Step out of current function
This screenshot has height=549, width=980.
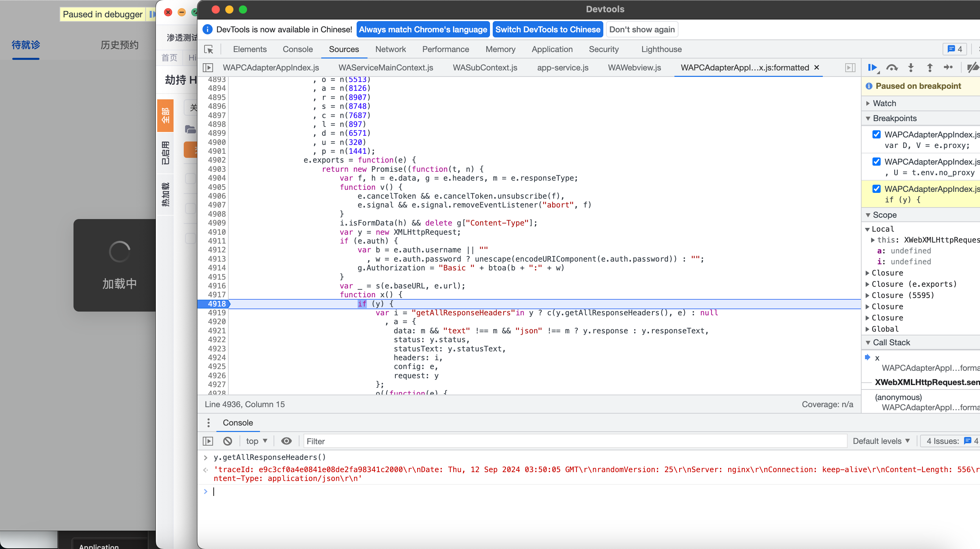tap(929, 68)
